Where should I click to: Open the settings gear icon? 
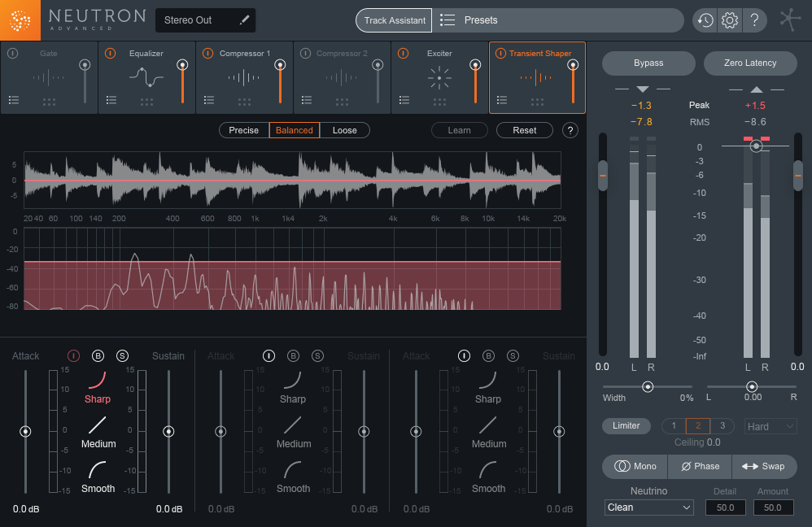tap(730, 20)
